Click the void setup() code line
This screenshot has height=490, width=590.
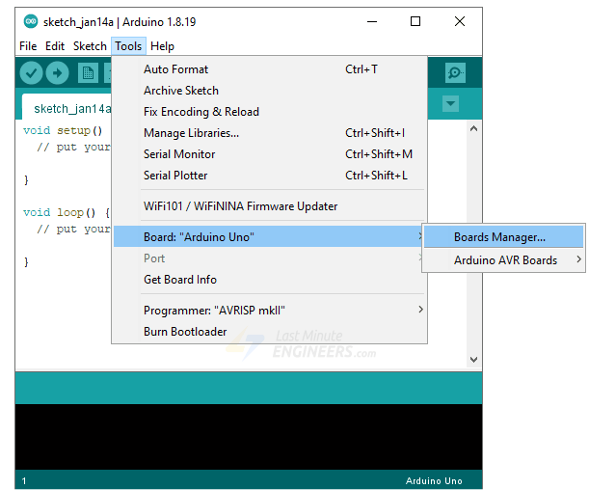[62, 130]
